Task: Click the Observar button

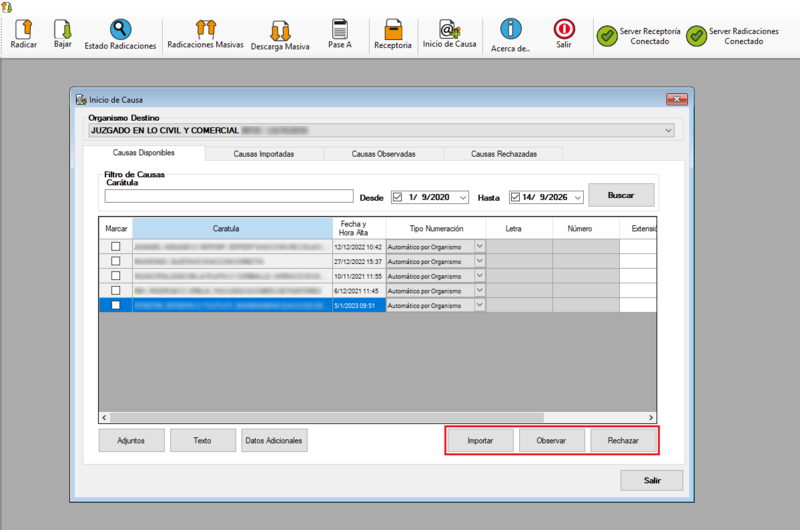Action: [552, 440]
